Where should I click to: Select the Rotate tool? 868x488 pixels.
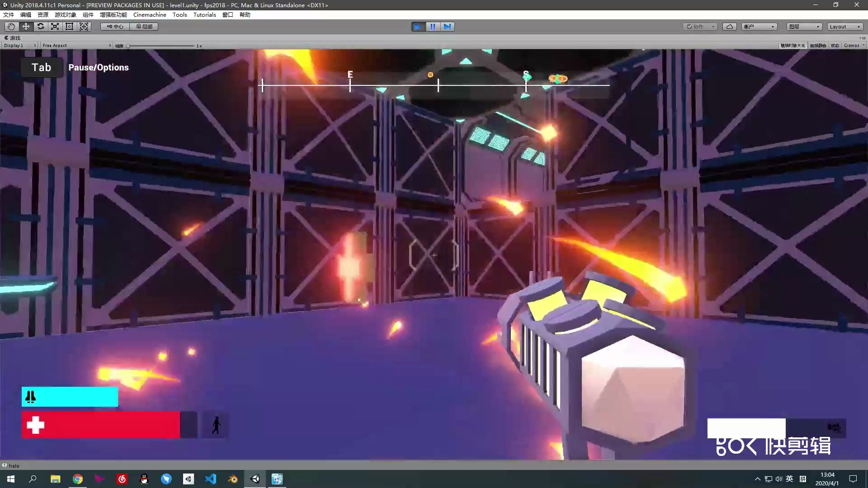pyautogui.click(x=41, y=27)
